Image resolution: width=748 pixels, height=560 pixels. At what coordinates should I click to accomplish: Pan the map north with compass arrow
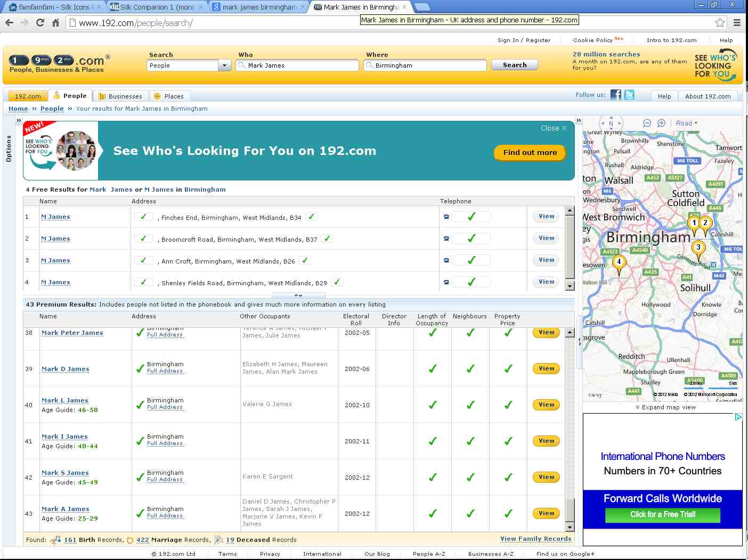pyautogui.click(x=611, y=118)
